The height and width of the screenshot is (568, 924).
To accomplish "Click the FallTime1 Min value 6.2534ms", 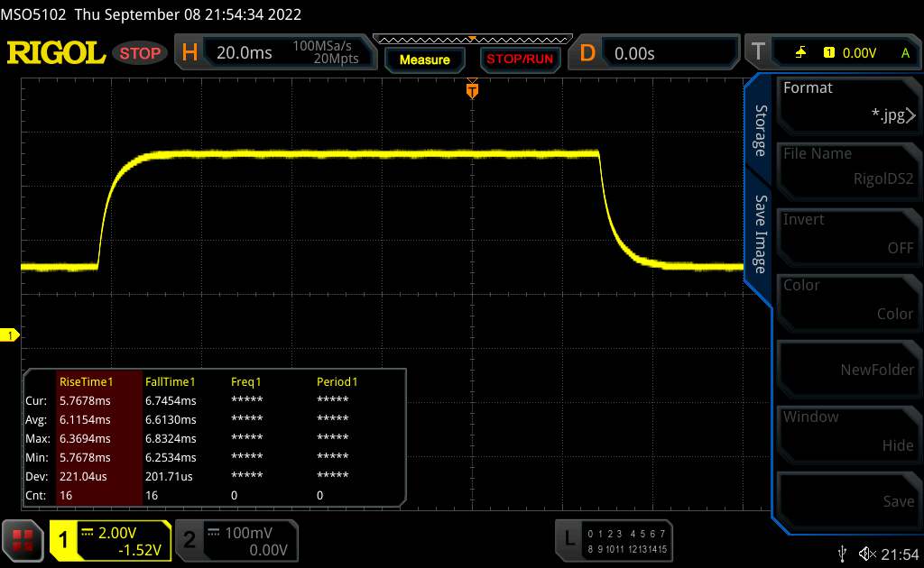I will (171, 457).
